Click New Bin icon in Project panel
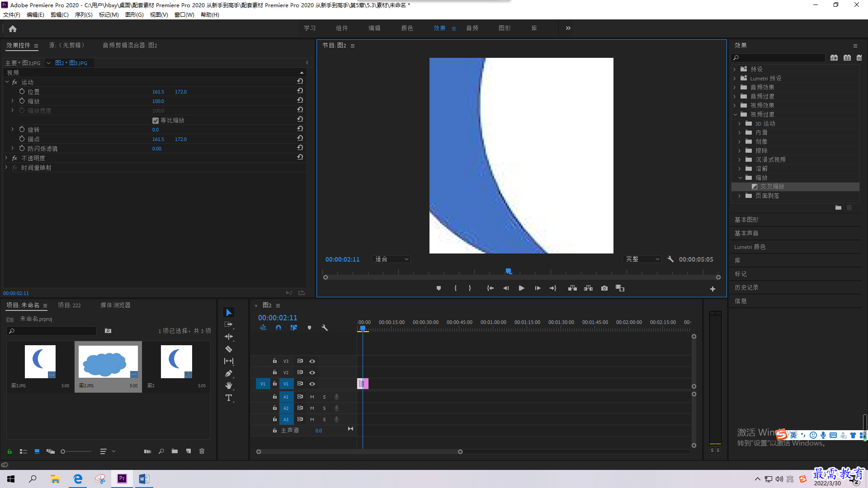The width and height of the screenshot is (868, 488). tap(175, 451)
